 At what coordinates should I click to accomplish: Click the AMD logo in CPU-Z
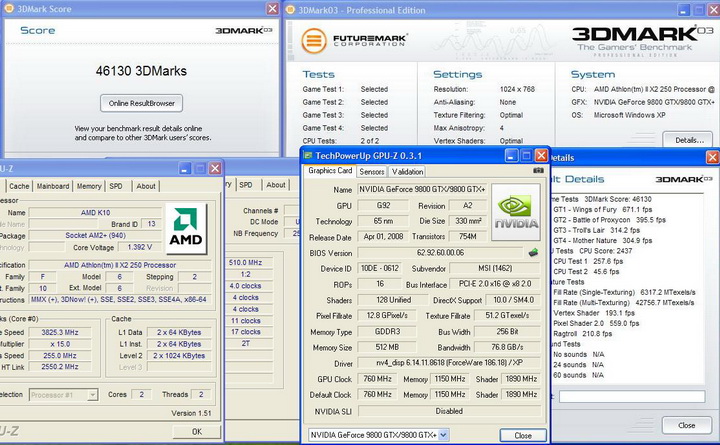click(186, 228)
